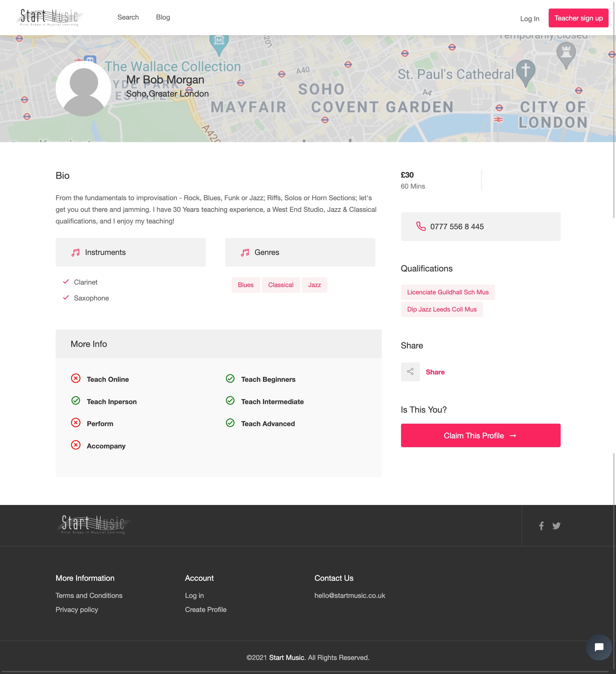Click the phone number 0777 556 8 445
Screen dimensions: 616x674
pos(457,227)
